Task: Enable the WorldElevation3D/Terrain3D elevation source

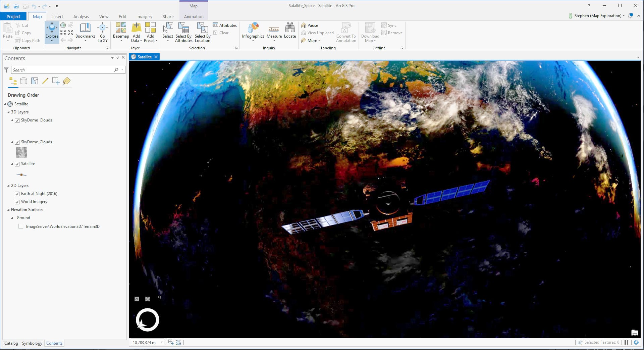Action: tap(21, 227)
